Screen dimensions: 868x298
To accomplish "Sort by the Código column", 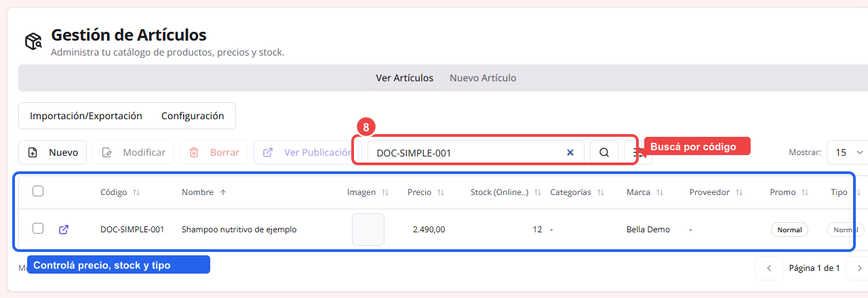I will click(x=120, y=192).
